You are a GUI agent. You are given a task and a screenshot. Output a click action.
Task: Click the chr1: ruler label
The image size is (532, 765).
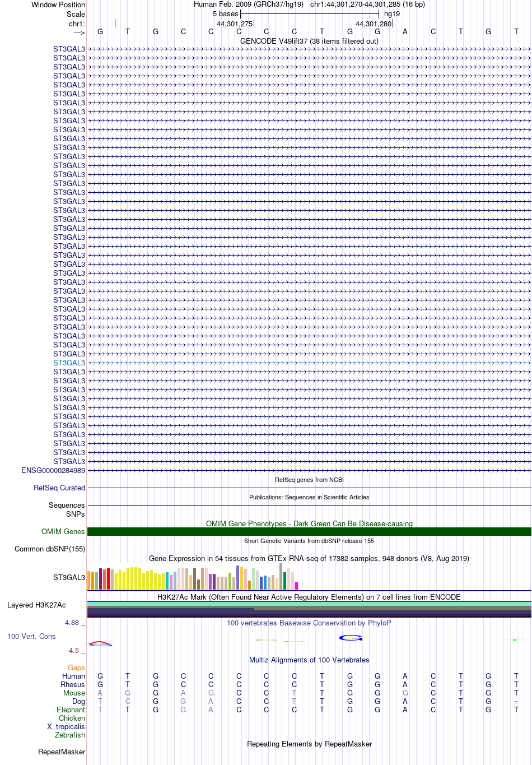77,24
